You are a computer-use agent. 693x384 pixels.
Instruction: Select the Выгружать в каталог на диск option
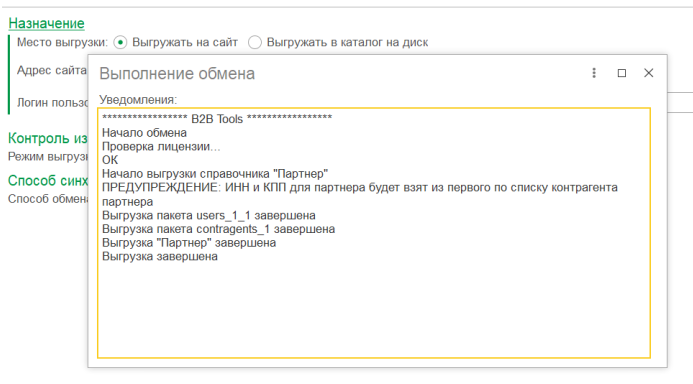click(255, 42)
